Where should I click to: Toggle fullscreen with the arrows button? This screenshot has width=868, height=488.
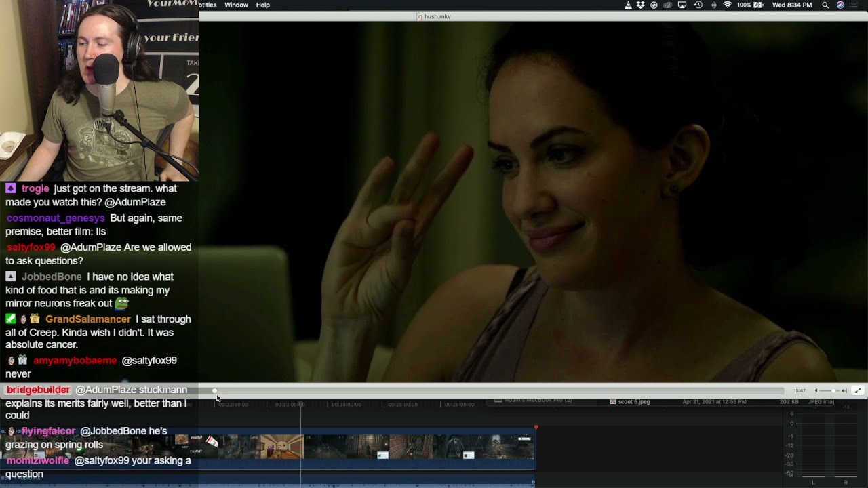858,391
